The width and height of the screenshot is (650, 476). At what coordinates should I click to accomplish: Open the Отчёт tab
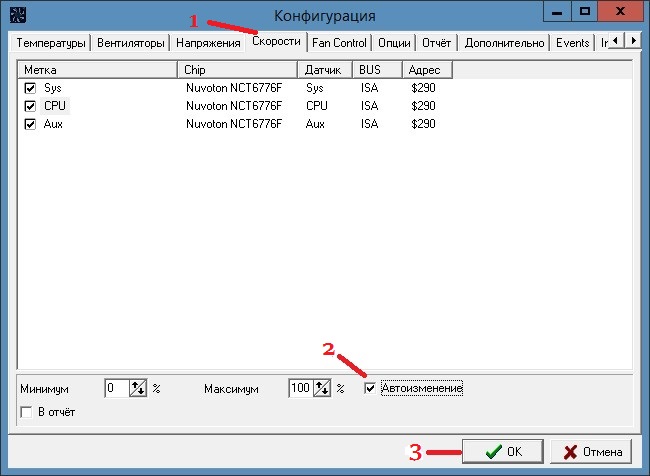(436, 43)
